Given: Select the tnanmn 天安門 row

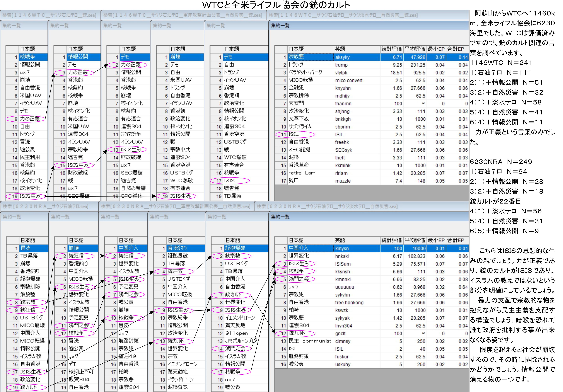Looking at the screenshot, I should point(343,104).
